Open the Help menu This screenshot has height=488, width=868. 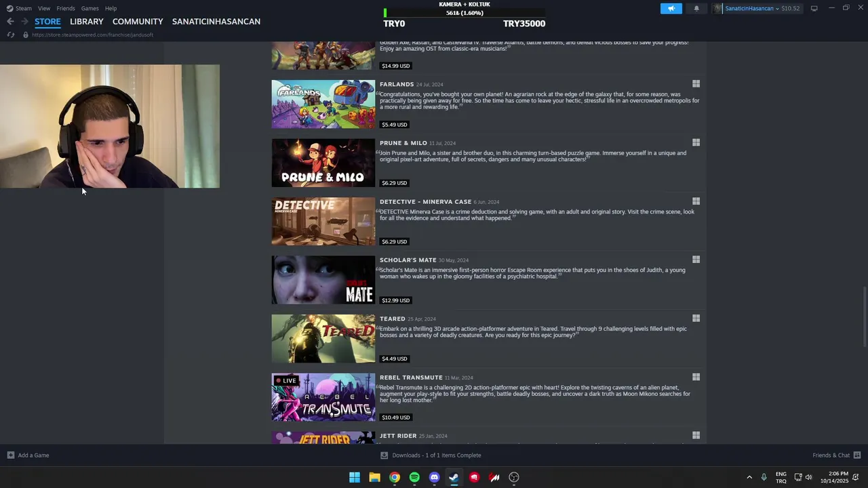(x=111, y=8)
